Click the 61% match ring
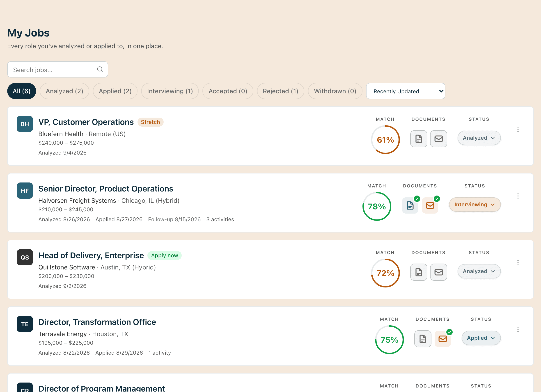The image size is (541, 392). pyautogui.click(x=385, y=140)
